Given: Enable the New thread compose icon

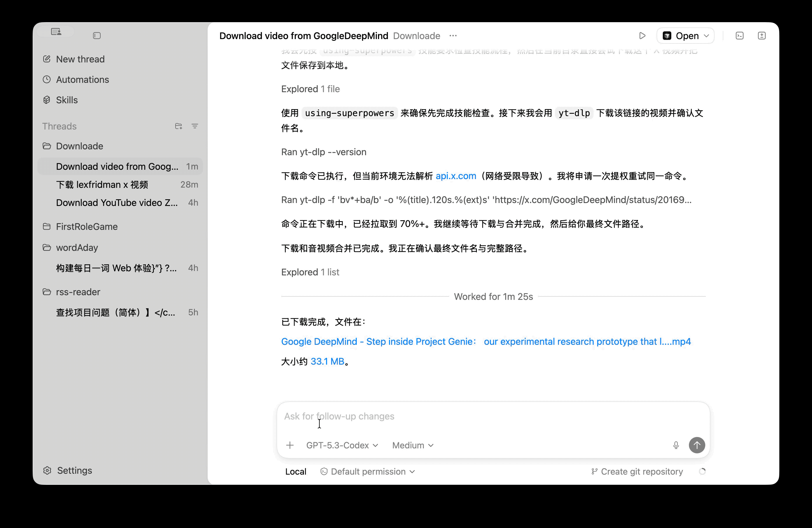Looking at the screenshot, I should click(47, 59).
